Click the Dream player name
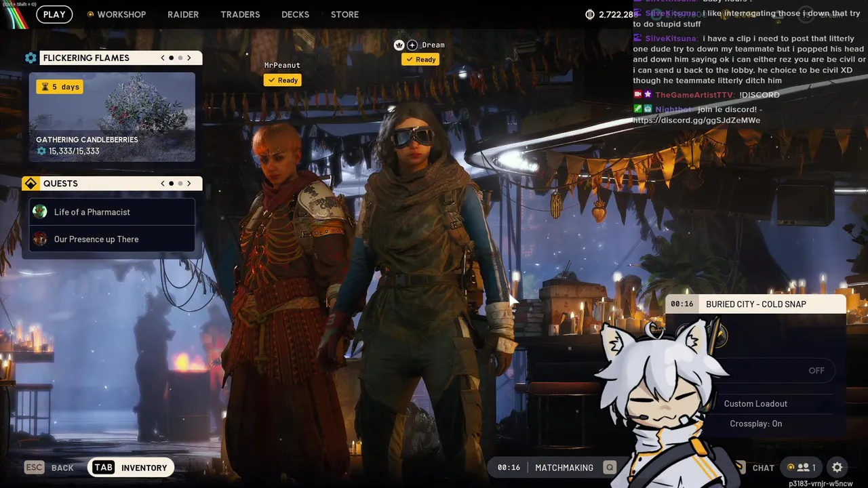Viewport: 868px width, 488px height. pos(433,45)
